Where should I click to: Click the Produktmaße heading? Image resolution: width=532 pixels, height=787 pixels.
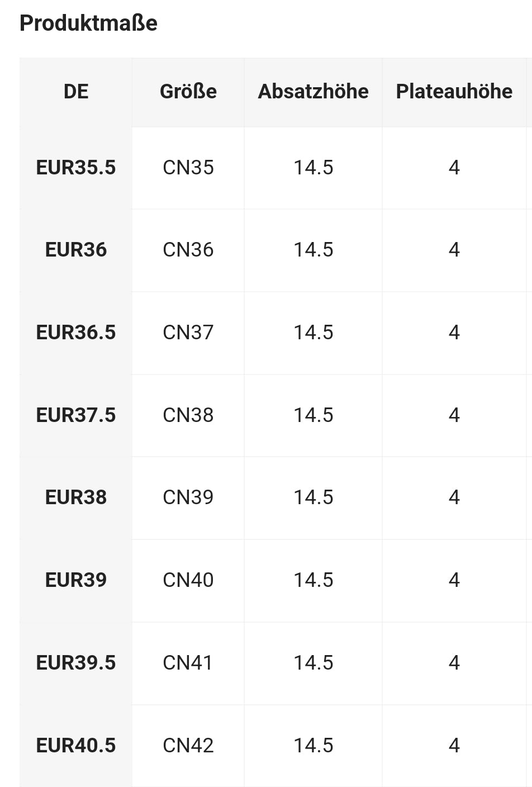click(x=88, y=23)
